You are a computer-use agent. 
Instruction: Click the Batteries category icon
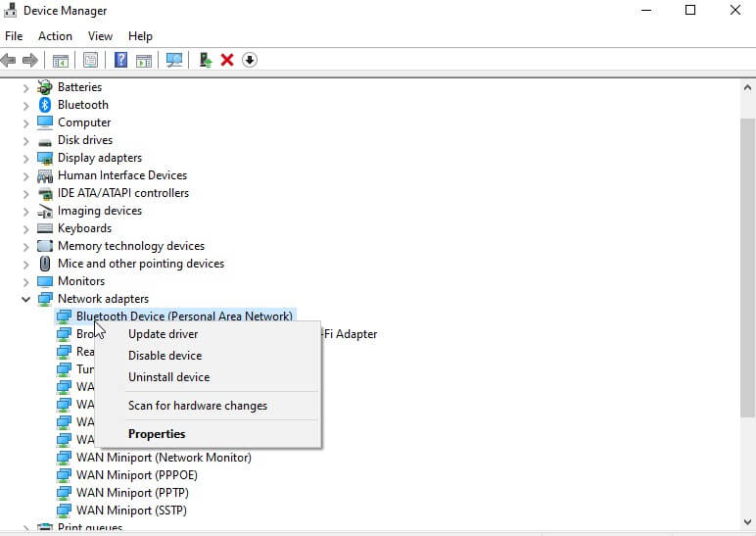(x=45, y=87)
